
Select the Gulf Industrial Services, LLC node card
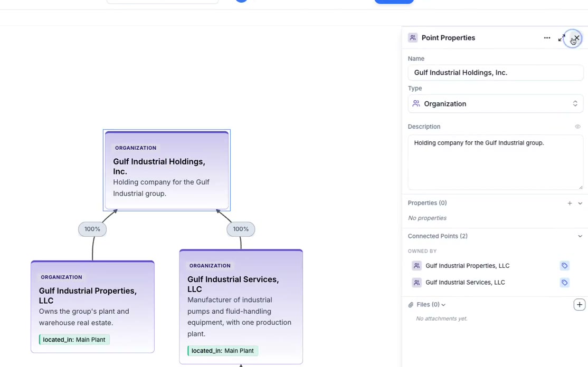click(241, 307)
